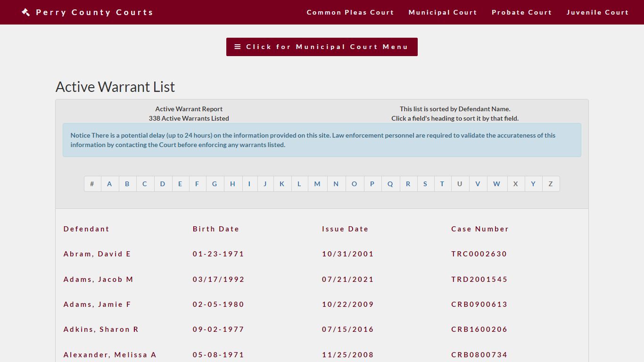This screenshot has height=362, width=644.
Task: Show defendants starting with A
Action: [x=109, y=184]
